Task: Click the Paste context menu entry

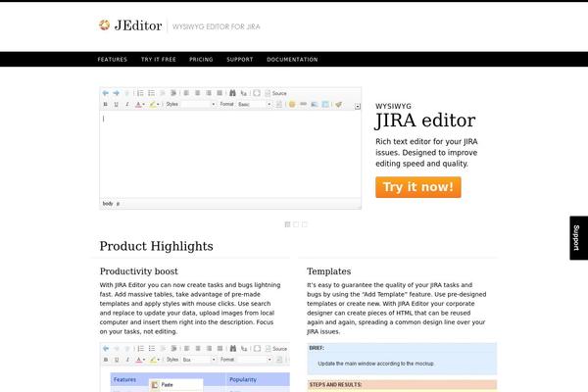Action: (x=176, y=384)
